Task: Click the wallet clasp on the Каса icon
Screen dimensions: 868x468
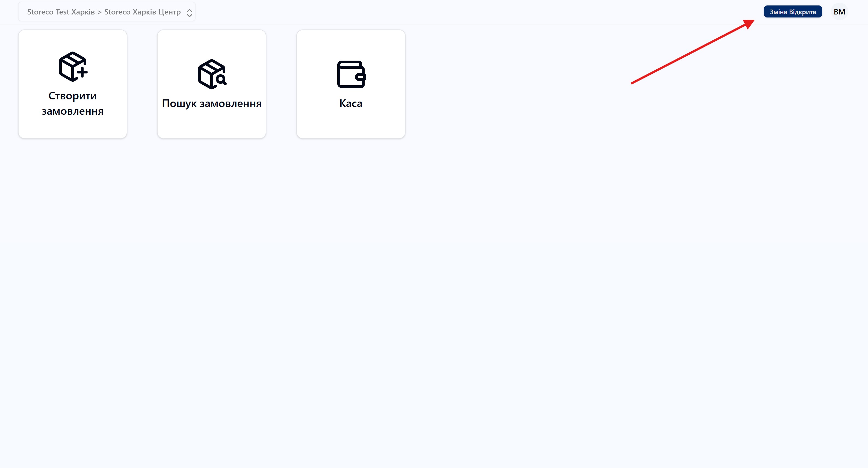Action: pos(361,77)
